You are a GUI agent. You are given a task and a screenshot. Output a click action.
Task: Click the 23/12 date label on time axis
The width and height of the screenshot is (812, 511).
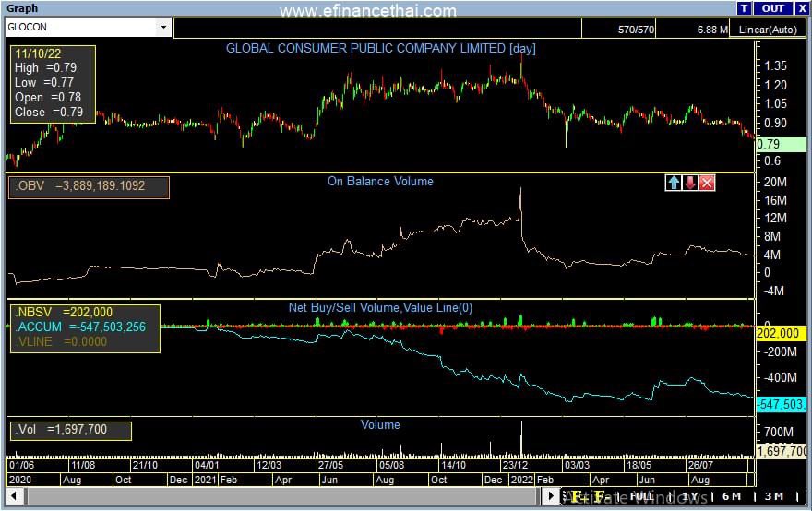[515, 465]
